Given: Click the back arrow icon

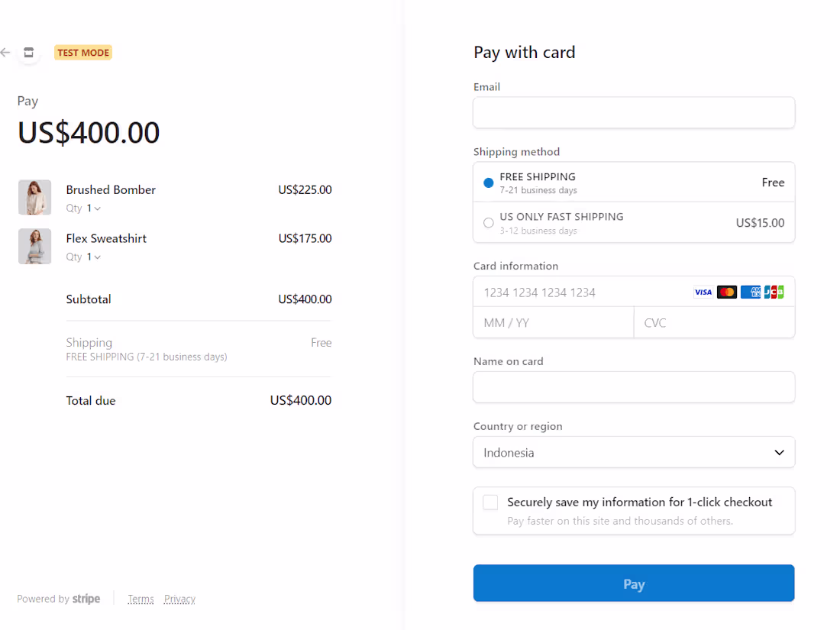Looking at the screenshot, I should pos(5,52).
